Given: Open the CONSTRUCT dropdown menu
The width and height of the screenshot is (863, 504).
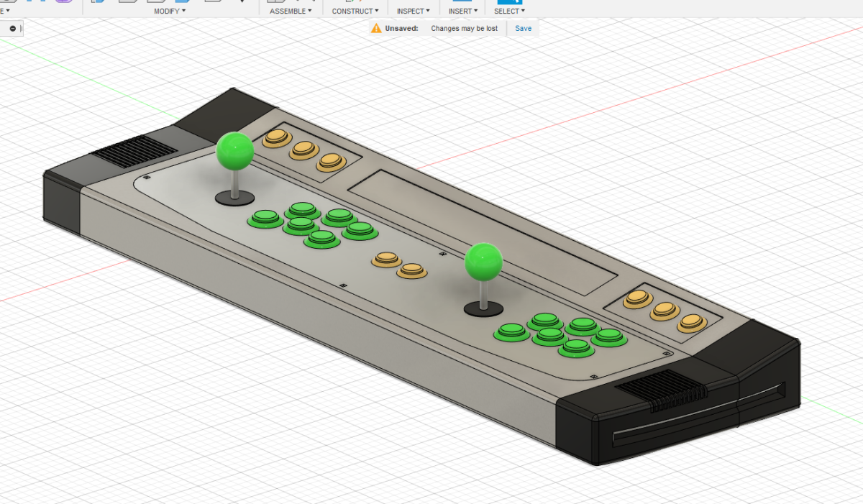Looking at the screenshot, I should (x=355, y=11).
